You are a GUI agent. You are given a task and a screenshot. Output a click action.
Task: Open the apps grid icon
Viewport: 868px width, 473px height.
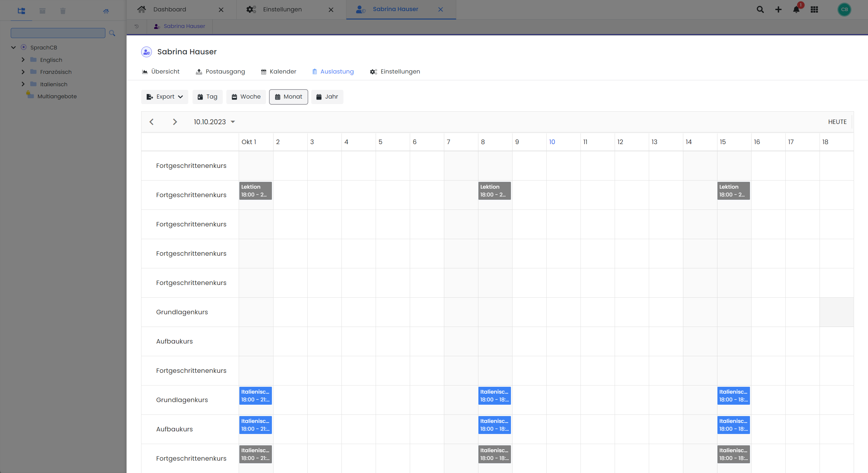814,9
